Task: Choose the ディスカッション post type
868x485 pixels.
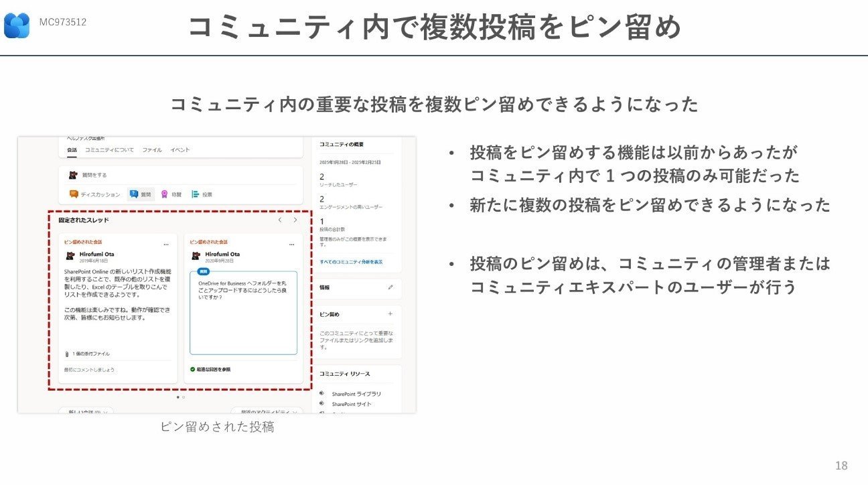Action: tap(94, 194)
